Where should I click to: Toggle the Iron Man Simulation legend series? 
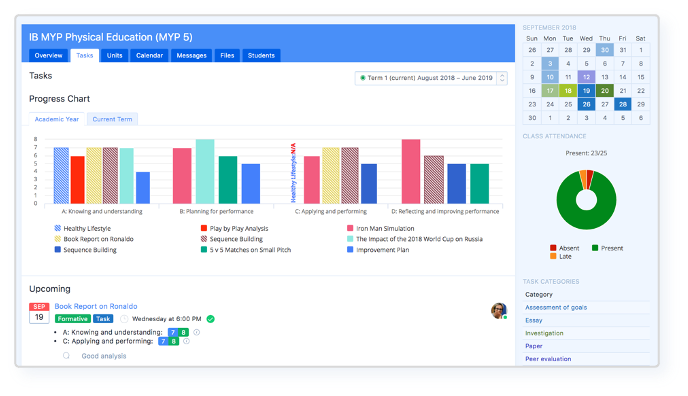(380, 228)
